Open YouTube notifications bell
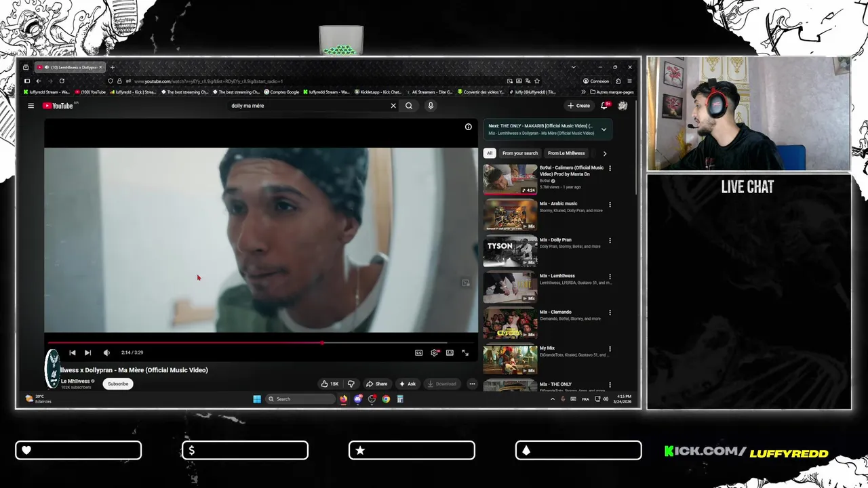868x488 pixels. [604, 106]
